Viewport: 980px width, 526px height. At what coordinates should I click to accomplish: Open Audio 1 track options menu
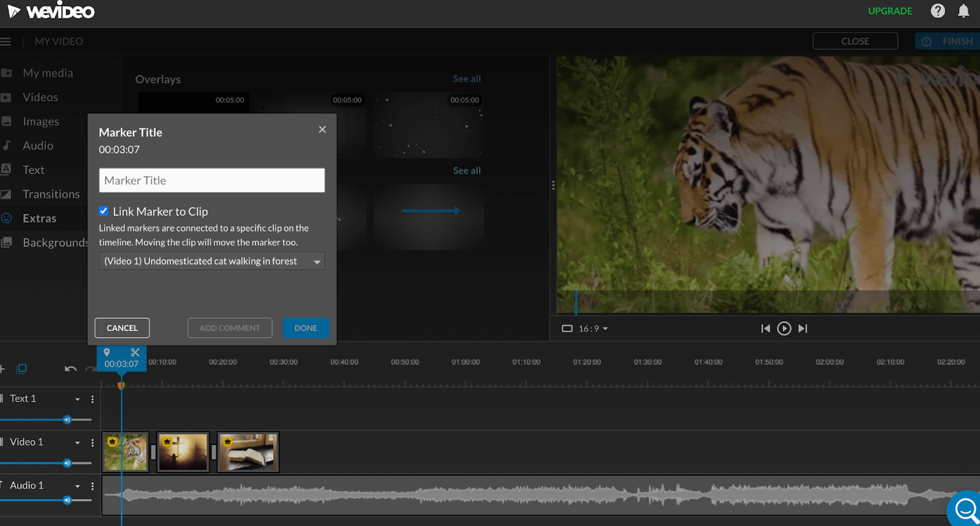pos(92,486)
